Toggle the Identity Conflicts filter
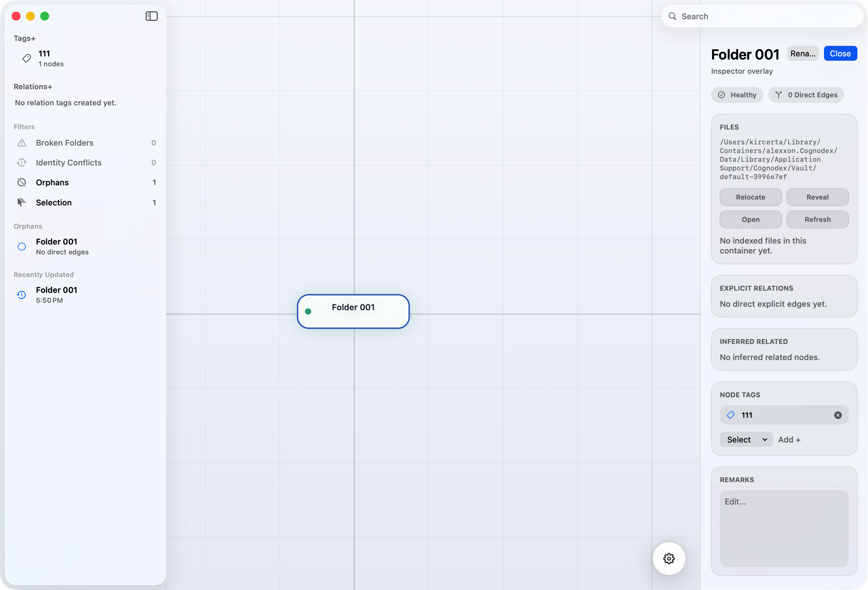This screenshot has width=868, height=590. 69,162
